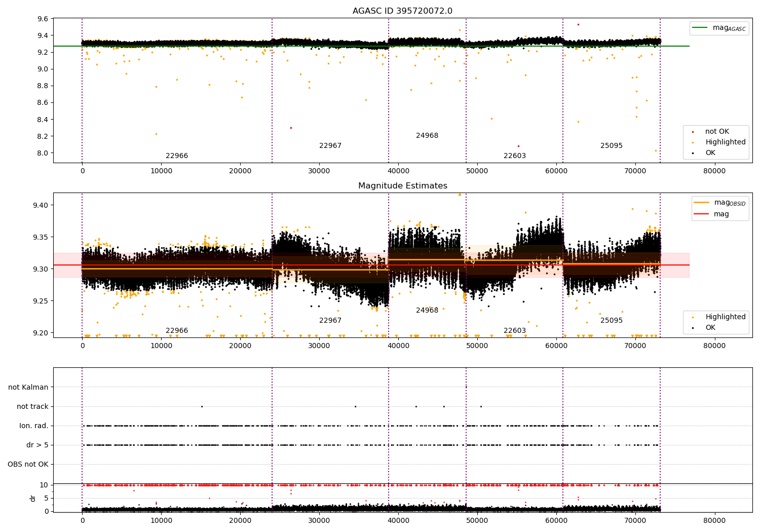Select OBSID label 22967 in Magnitude Estimates panel
This screenshot has height=532, width=760.
click(x=330, y=321)
